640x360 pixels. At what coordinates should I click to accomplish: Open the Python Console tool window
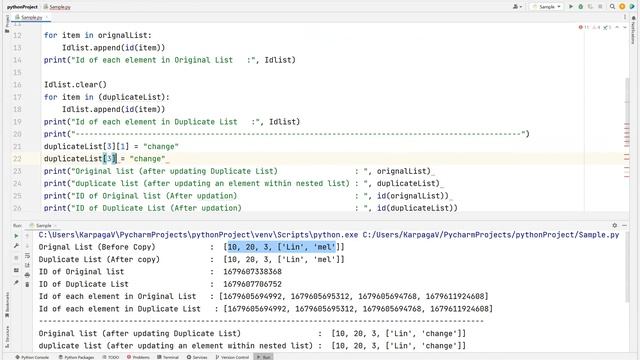click(x=32, y=357)
